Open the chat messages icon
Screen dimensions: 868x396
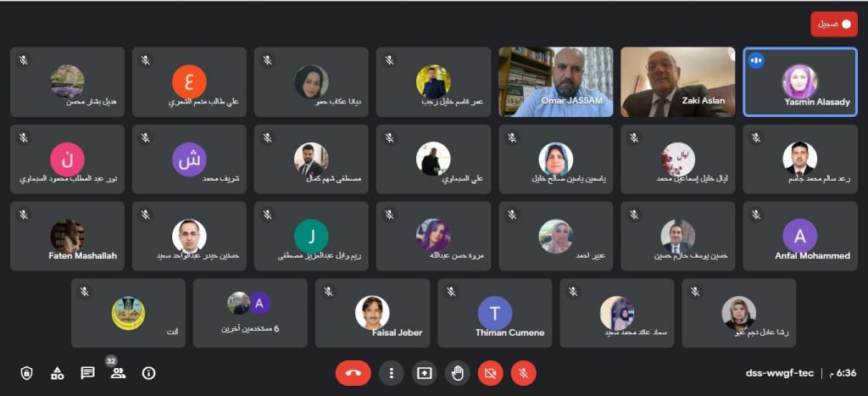pos(87,373)
